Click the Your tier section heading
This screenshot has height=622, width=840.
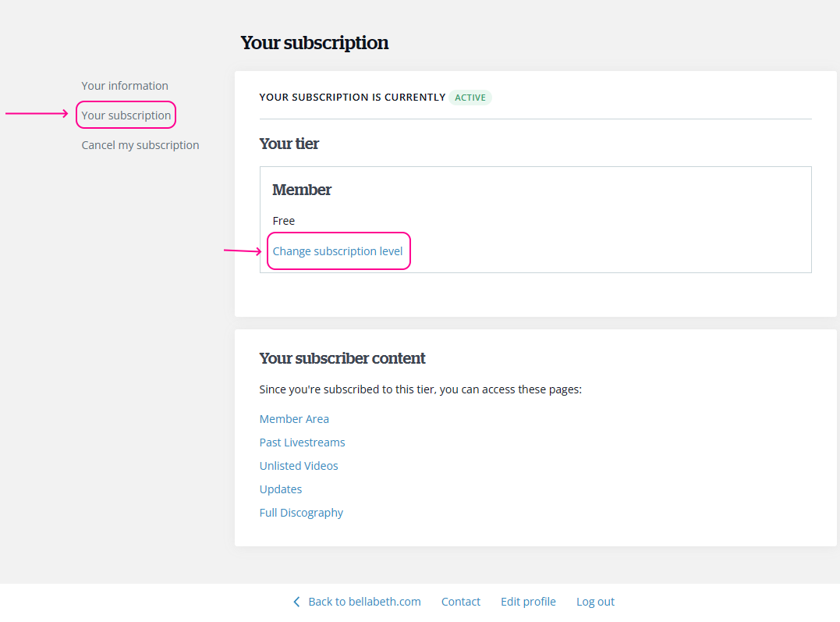[289, 144]
